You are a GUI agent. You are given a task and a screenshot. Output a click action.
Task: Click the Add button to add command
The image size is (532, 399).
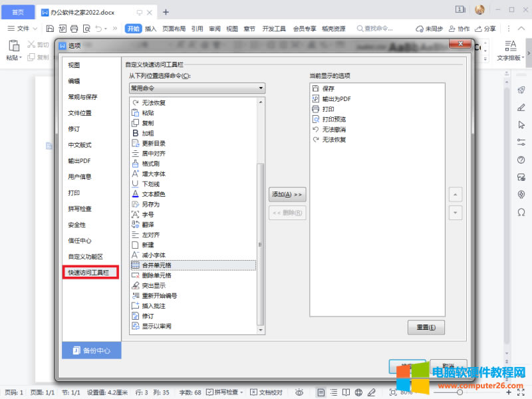(287, 195)
